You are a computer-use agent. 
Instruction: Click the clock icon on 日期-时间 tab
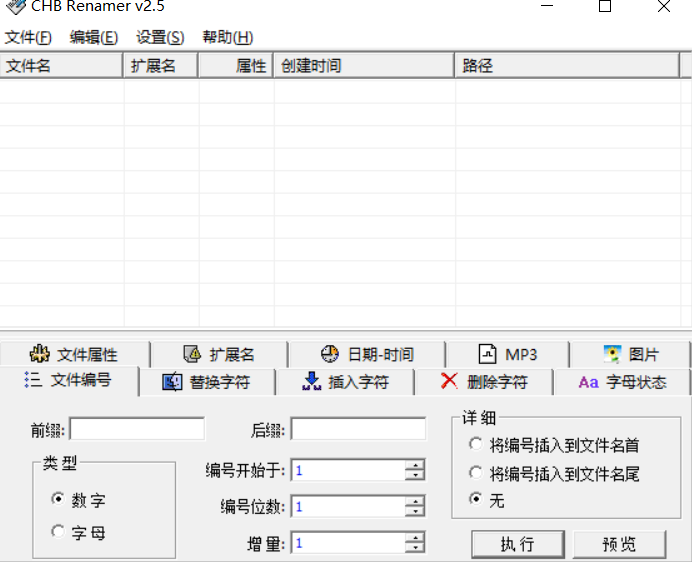point(330,354)
